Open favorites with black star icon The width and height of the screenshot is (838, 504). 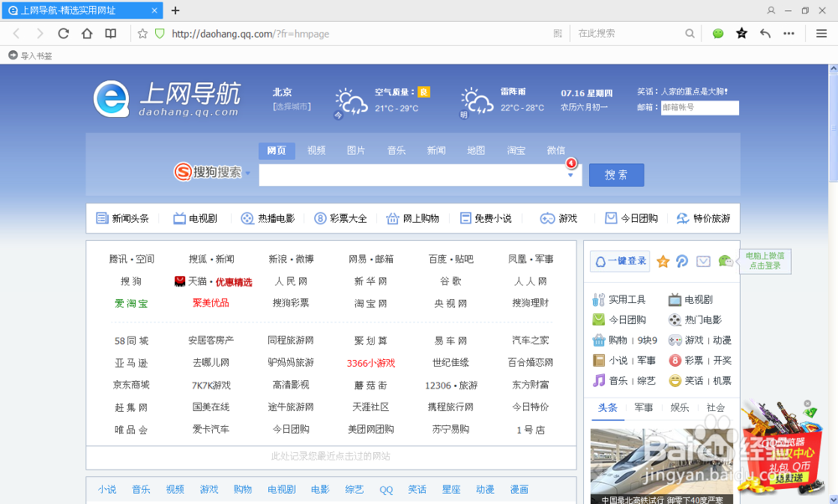point(742,33)
